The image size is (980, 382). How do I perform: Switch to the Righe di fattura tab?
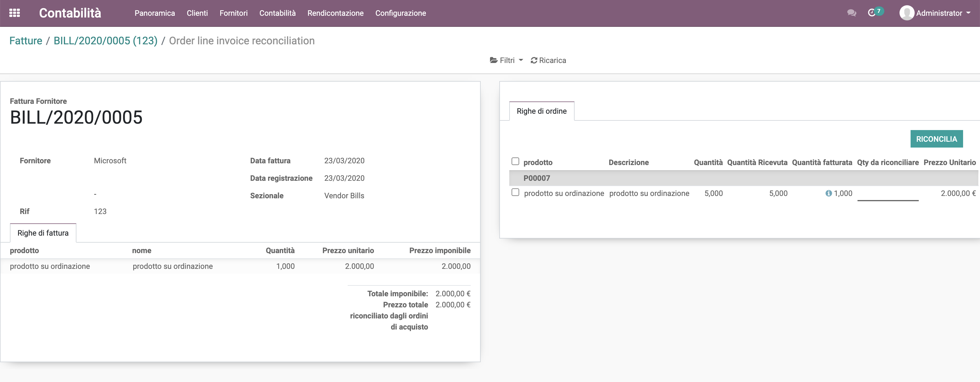(43, 233)
